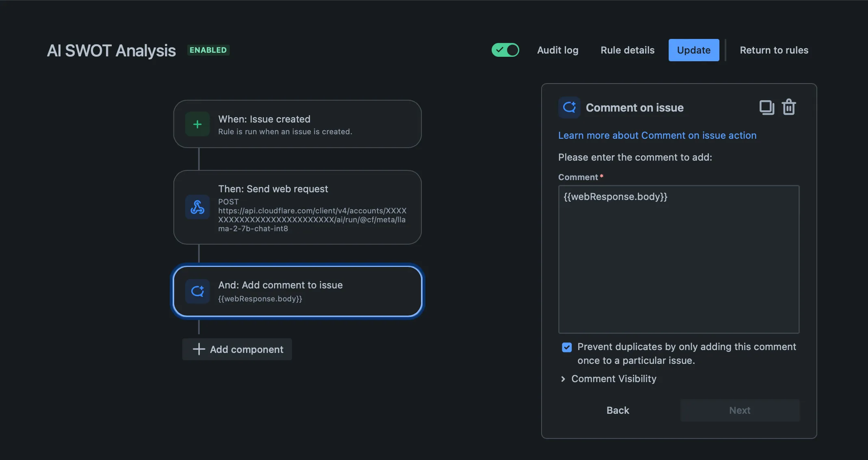The height and width of the screenshot is (460, 868).
Task: Select the Send web request component
Action: [298, 207]
